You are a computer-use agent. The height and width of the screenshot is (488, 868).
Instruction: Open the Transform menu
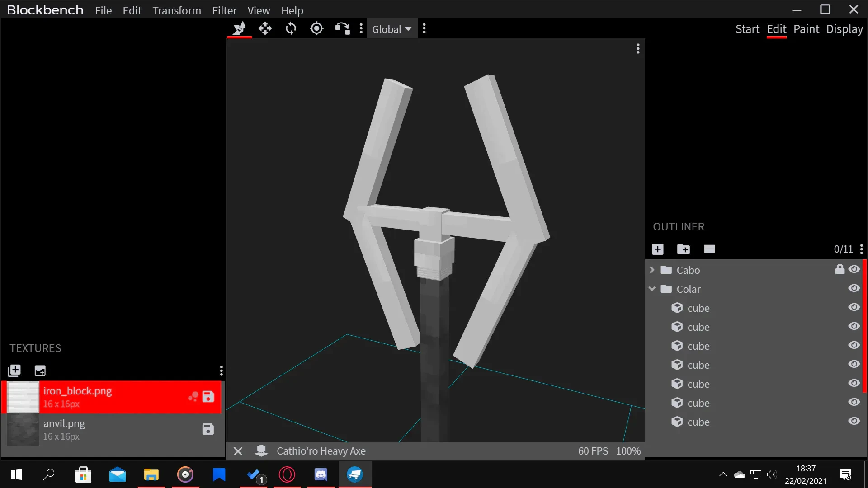[177, 10]
